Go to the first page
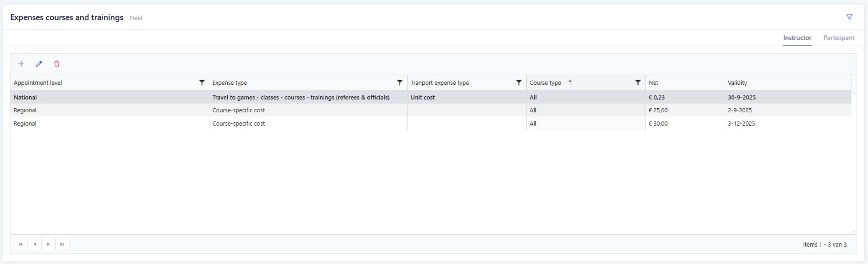 pyautogui.click(x=21, y=244)
